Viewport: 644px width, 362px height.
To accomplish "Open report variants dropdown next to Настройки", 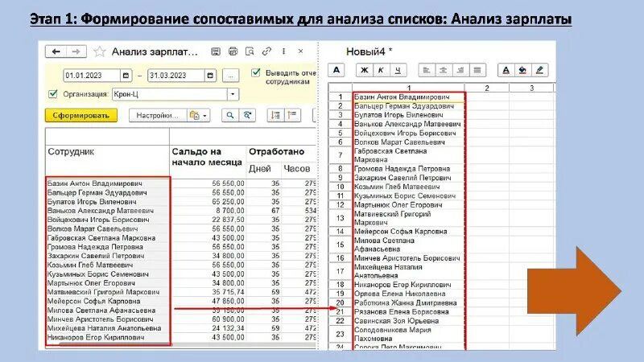I will pos(199,116).
